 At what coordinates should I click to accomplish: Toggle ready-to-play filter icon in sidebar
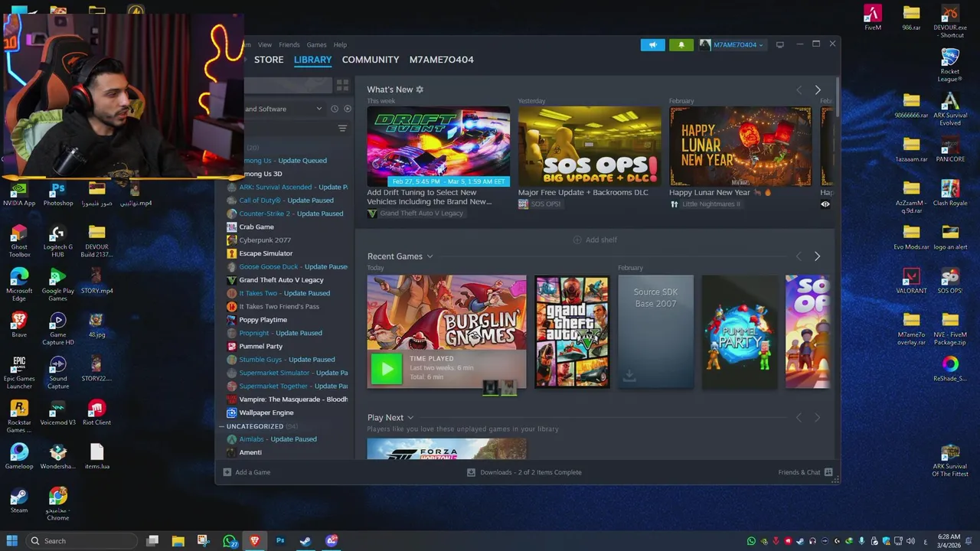tap(348, 109)
